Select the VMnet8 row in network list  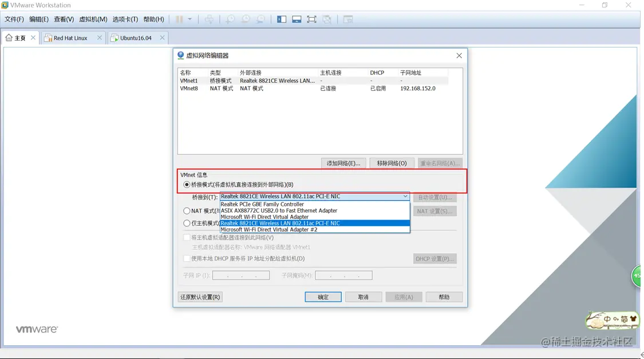coord(313,88)
